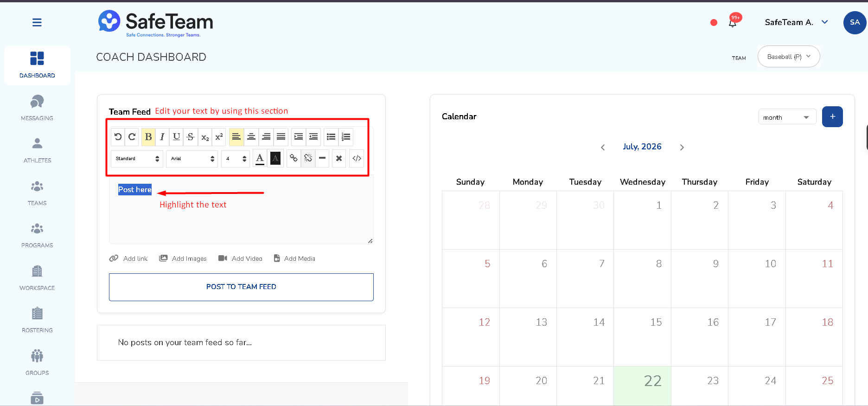Open the Rostering section

pyautogui.click(x=37, y=320)
